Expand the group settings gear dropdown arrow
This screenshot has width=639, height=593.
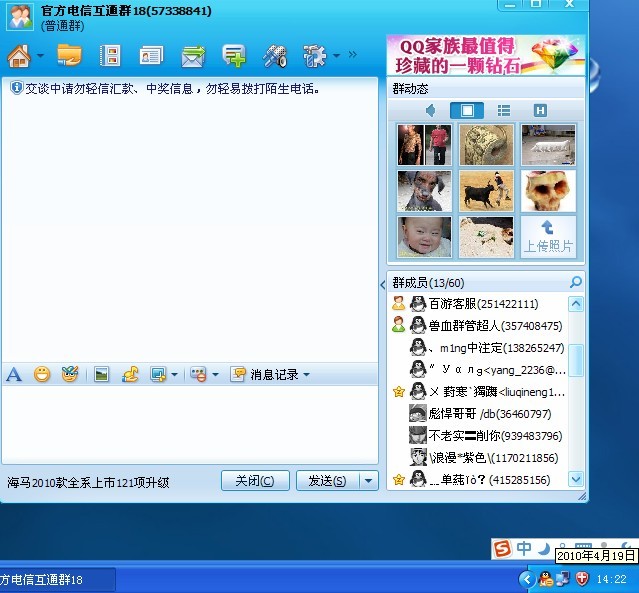coord(338,56)
